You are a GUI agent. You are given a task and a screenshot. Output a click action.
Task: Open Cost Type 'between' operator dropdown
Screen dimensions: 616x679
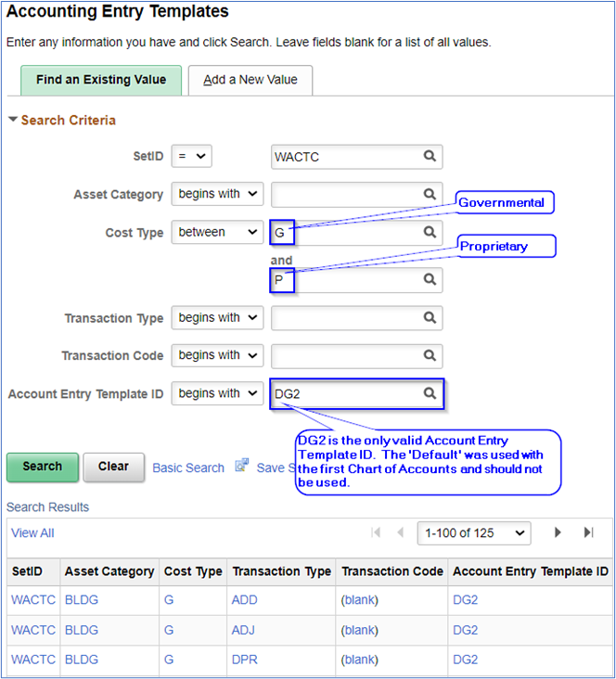coord(217,232)
